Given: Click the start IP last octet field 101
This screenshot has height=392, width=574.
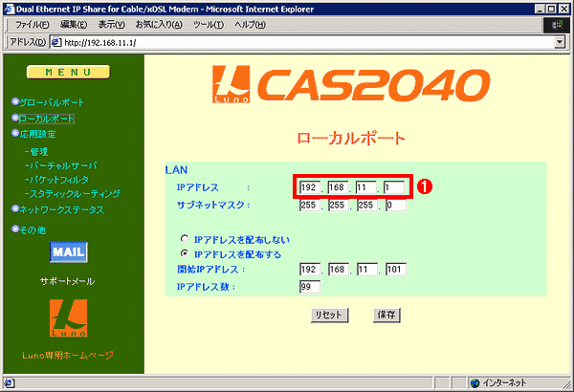Looking at the screenshot, I should click(396, 270).
